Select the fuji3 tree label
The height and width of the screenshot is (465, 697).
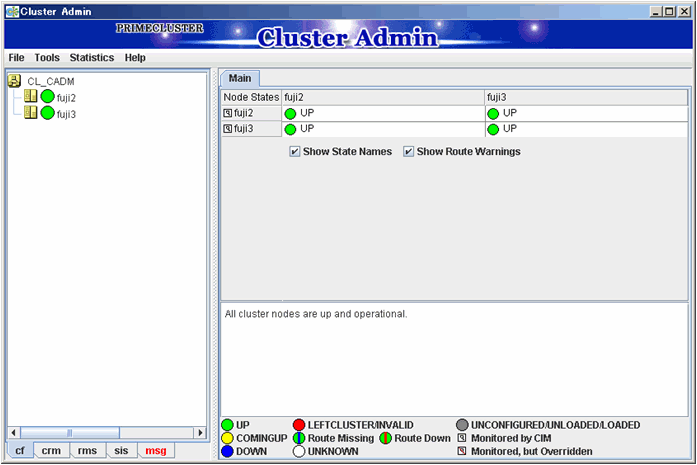pyautogui.click(x=66, y=115)
